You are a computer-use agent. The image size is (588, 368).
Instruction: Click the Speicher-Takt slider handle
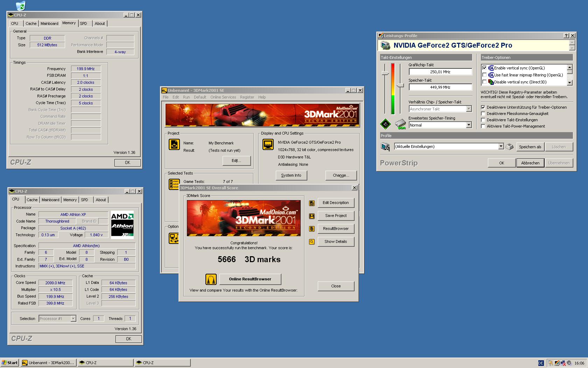pos(400,86)
